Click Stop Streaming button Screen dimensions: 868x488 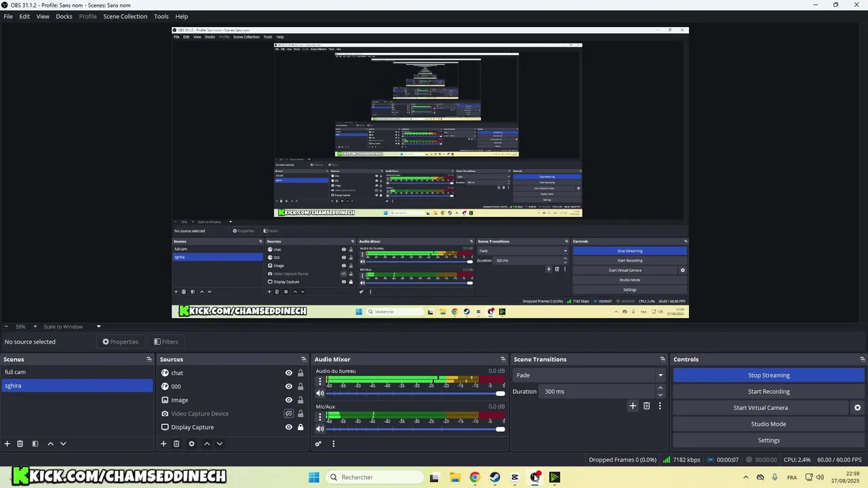pos(769,375)
